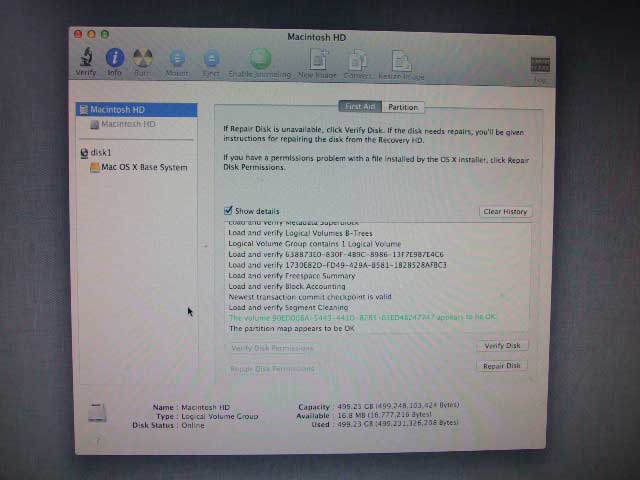Click the Repair Disk button
Viewport: 640px width, 480px height.
(502, 366)
